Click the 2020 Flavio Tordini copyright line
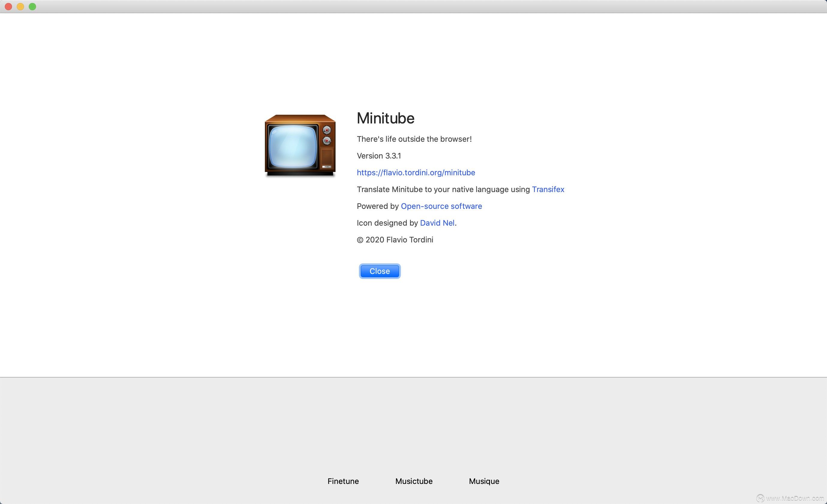827x504 pixels. pyautogui.click(x=395, y=239)
